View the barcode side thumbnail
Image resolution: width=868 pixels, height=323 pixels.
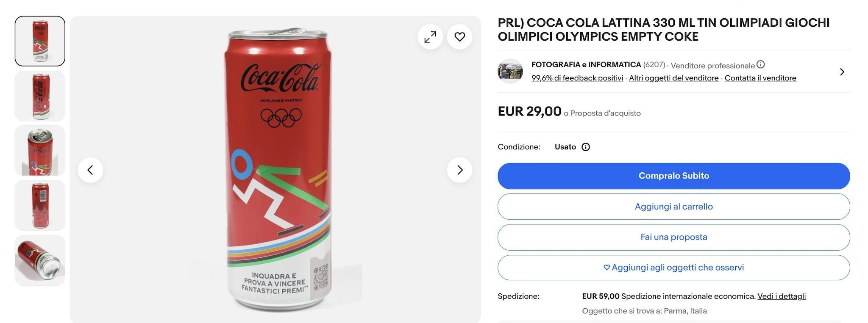(40, 205)
